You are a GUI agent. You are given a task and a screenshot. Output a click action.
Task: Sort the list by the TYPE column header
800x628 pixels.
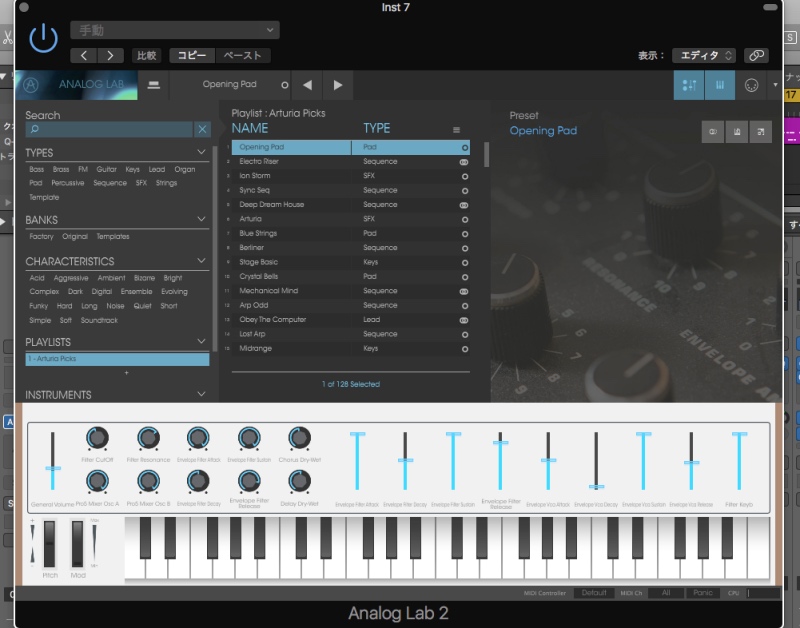[377, 128]
